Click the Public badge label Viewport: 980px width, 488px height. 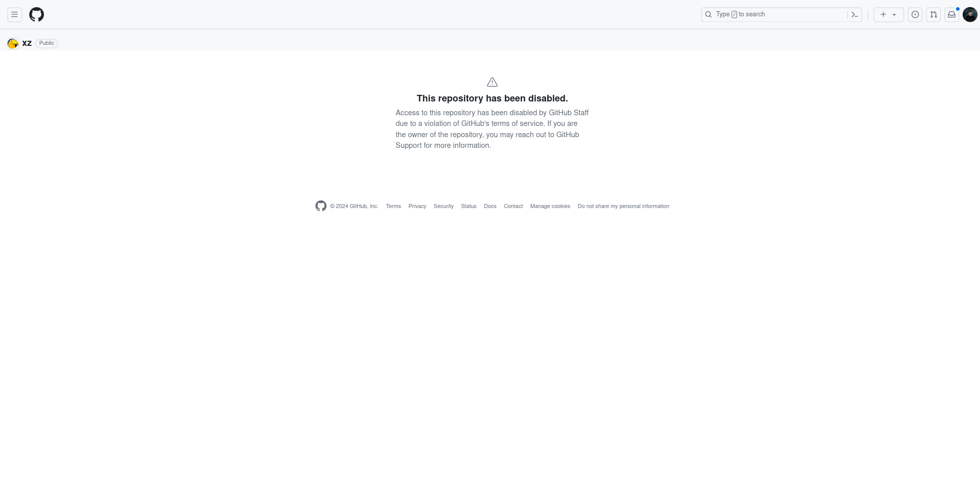click(46, 43)
